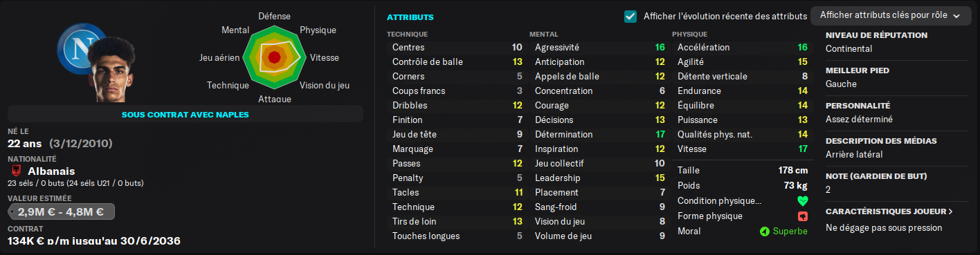Select the Détermination attribute row
This screenshot has height=255, width=980.
[600, 134]
